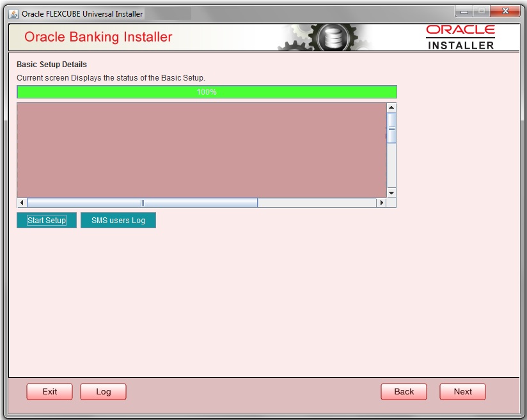This screenshot has height=420, width=527.
Task: Click the vertical scrollbar thumb
Action: [x=391, y=128]
